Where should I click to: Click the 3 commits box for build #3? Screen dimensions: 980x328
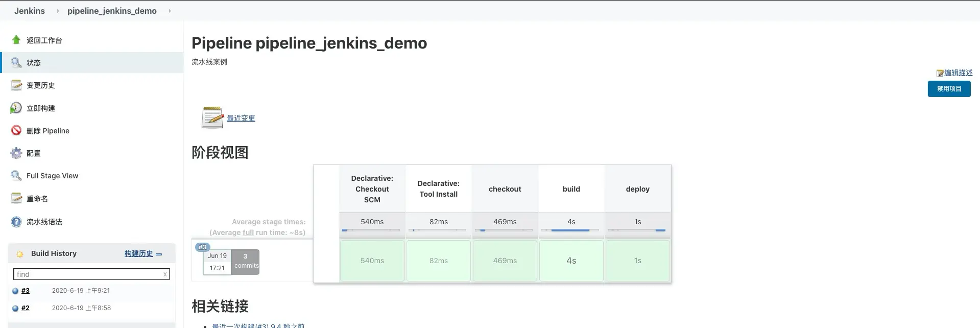click(x=246, y=262)
